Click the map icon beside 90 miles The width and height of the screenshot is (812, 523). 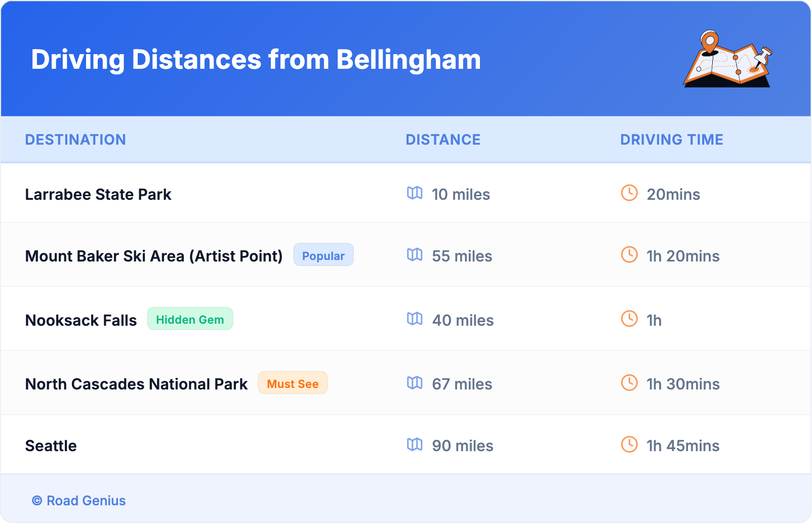pos(415,445)
